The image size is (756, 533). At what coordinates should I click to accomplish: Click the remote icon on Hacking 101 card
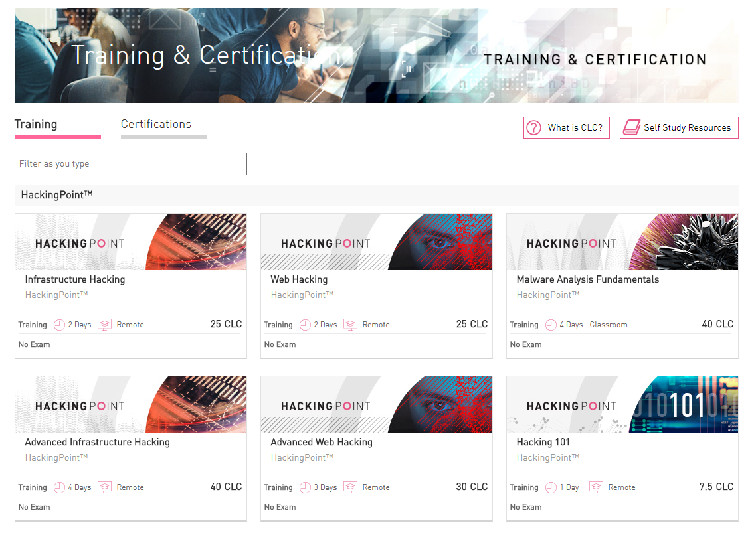pyautogui.click(x=597, y=487)
